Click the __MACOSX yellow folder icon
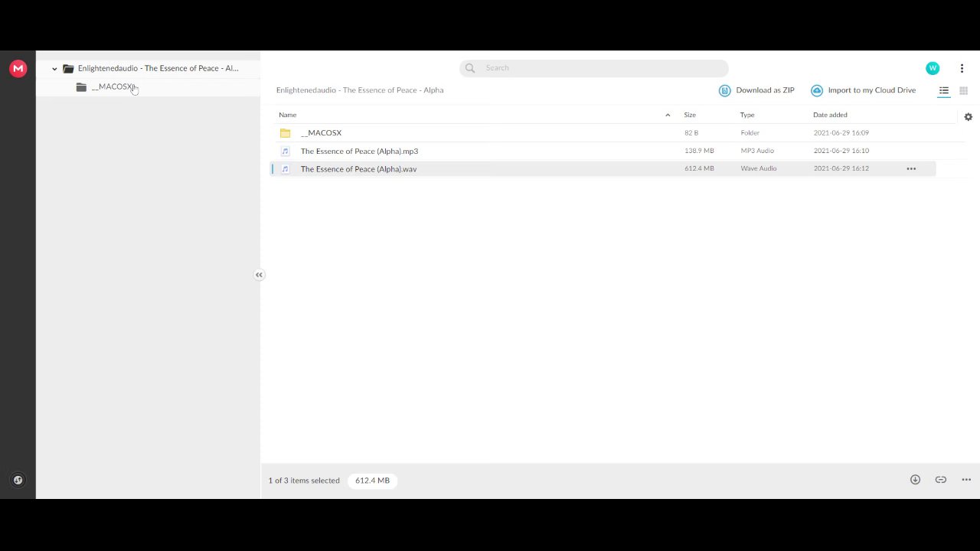The image size is (980, 551). [285, 133]
